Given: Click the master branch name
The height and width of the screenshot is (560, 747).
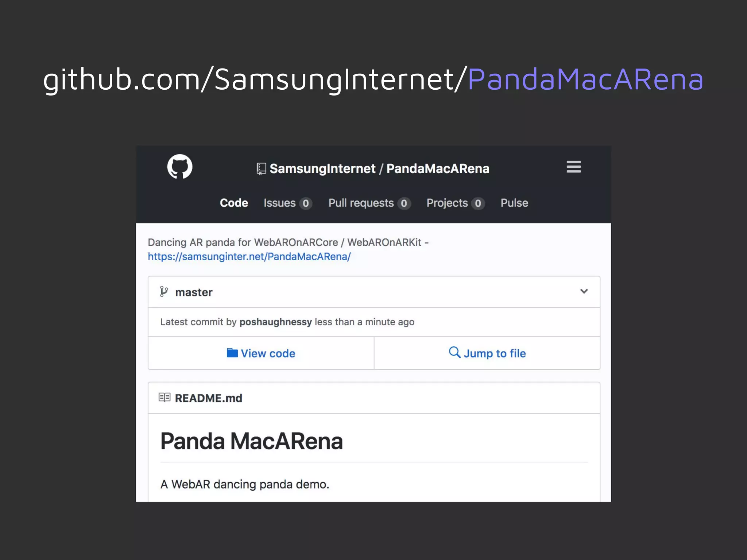Looking at the screenshot, I should pos(194,292).
